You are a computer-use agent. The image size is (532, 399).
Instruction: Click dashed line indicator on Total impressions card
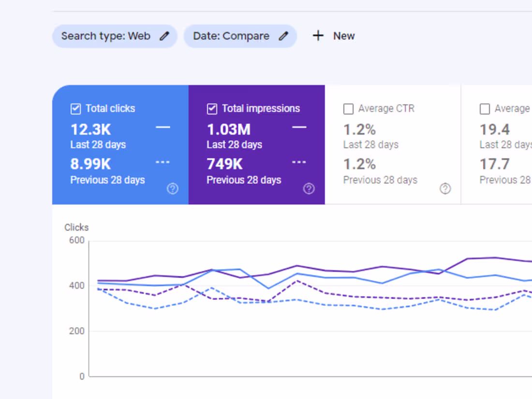pos(299,162)
